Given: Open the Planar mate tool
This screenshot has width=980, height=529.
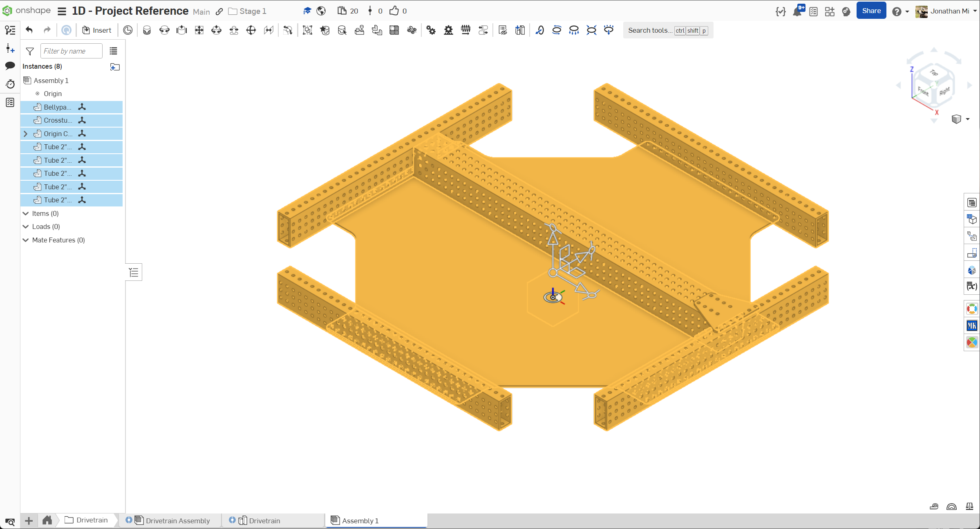Looking at the screenshot, I should coord(199,30).
